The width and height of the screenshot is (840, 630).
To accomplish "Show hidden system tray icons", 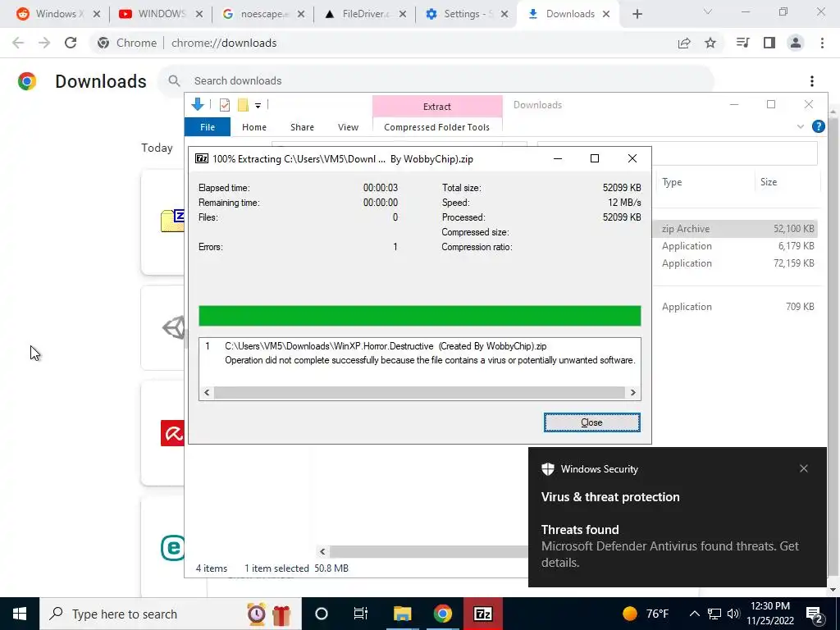I will [694, 614].
